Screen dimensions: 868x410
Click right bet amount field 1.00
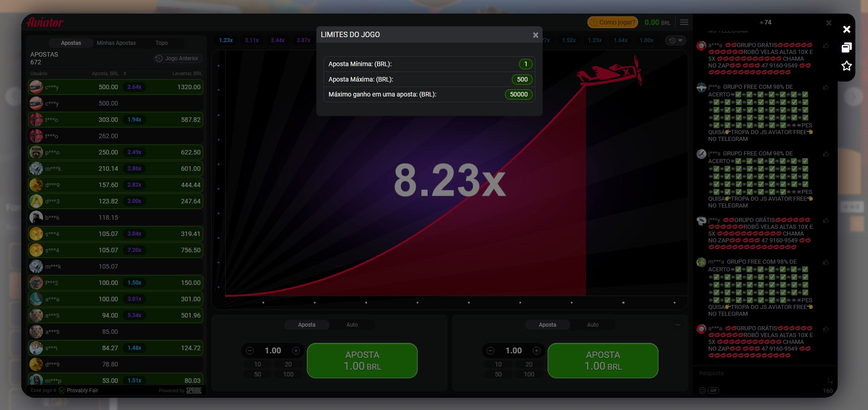514,351
